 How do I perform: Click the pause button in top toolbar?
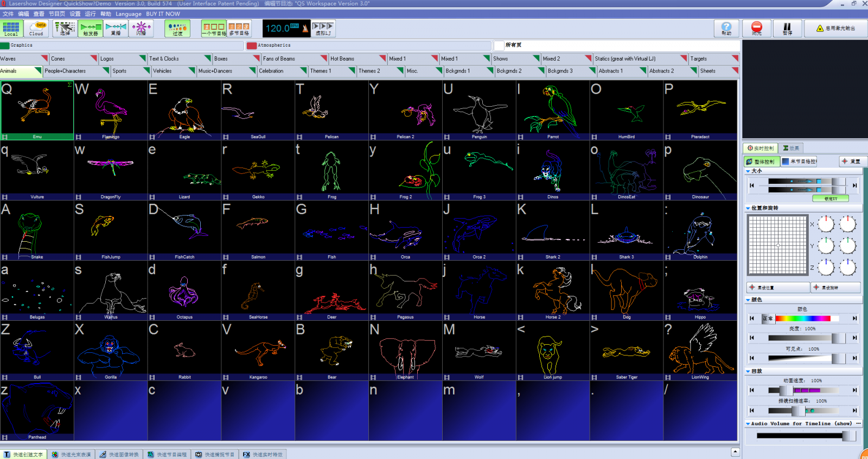tap(787, 28)
